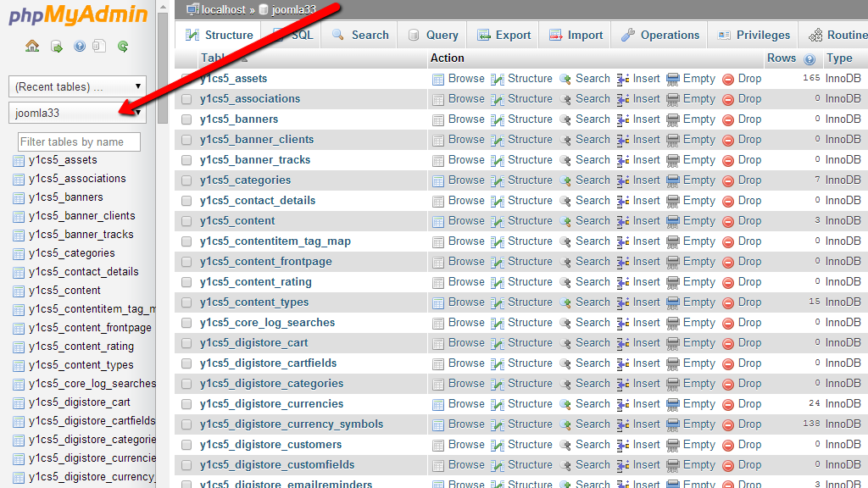The height and width of the screenshot is (488, 868).
Task: Click the Filter tables by name field
Action: [79, 142]
